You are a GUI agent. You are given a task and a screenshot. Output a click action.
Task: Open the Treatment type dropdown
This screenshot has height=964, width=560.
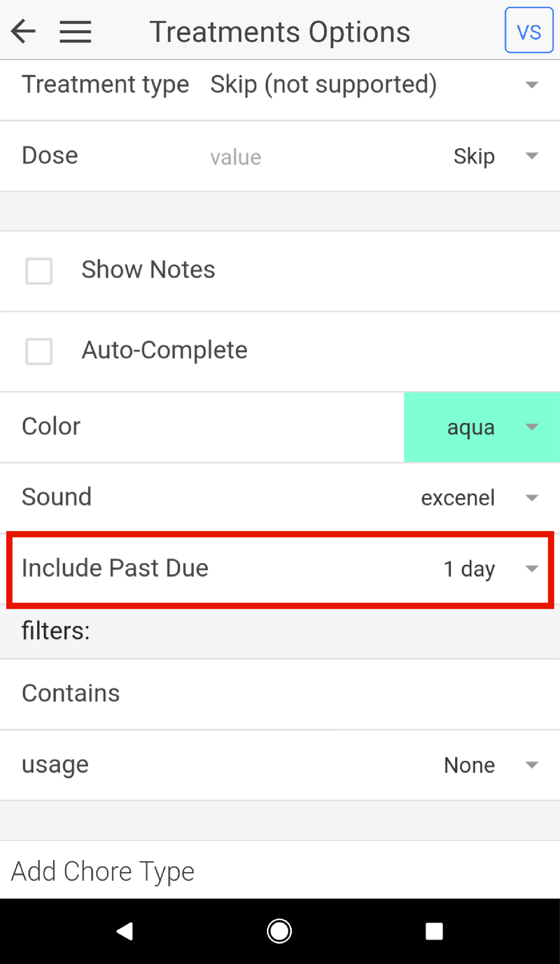click(x=532, y=84)
